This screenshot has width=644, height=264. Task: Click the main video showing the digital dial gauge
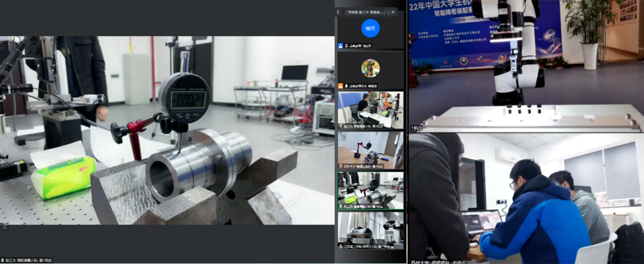(167, 130)
